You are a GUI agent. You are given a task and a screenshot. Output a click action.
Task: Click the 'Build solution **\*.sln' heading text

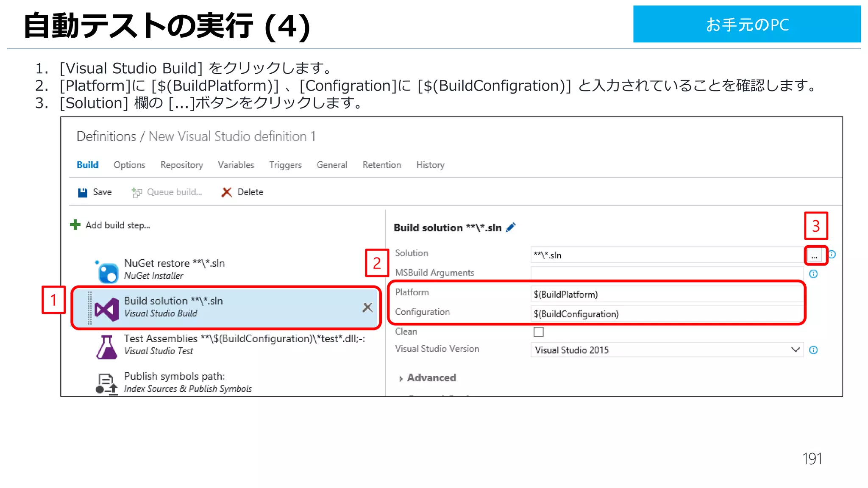click(448, 228)
